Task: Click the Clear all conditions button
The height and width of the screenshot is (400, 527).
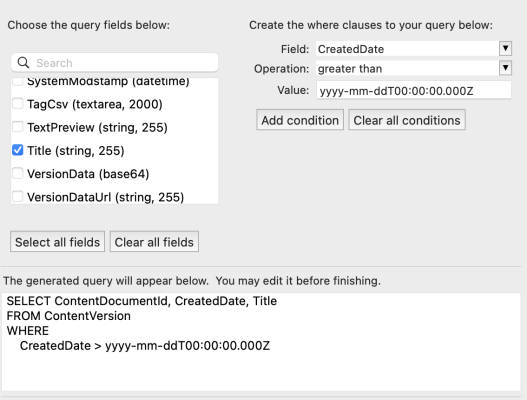Action: click(x=407, y=120)
